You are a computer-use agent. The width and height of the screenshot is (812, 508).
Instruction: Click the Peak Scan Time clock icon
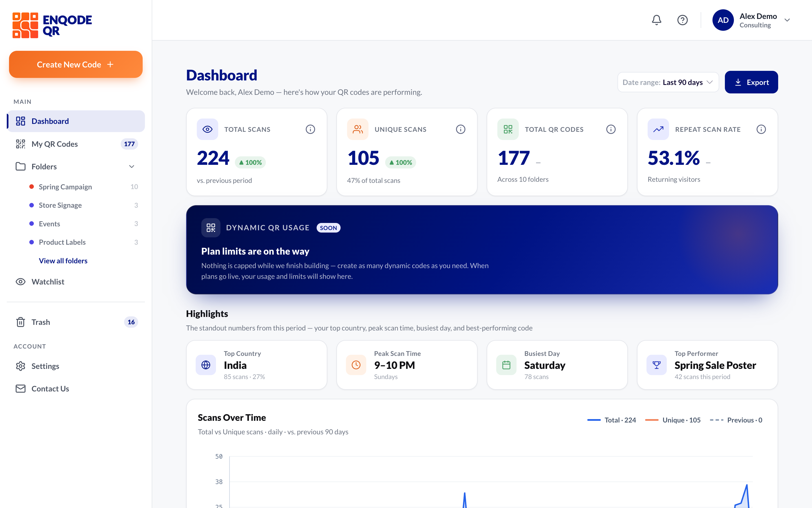click(x=356, y=365)
